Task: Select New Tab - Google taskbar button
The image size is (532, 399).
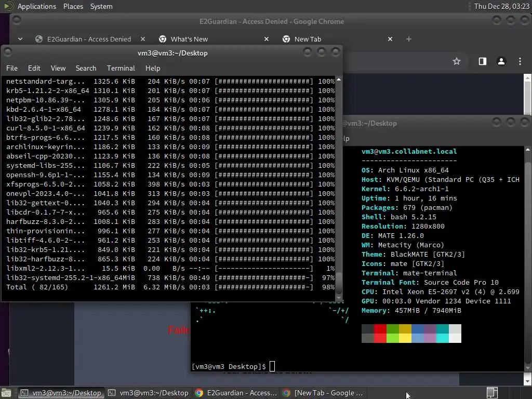Action: click(323, 393)
